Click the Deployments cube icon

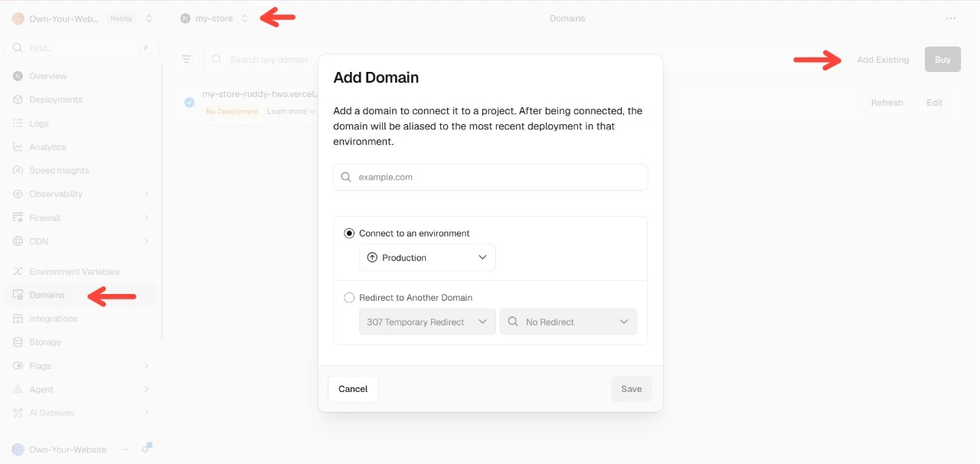click(x=18, y=100)
